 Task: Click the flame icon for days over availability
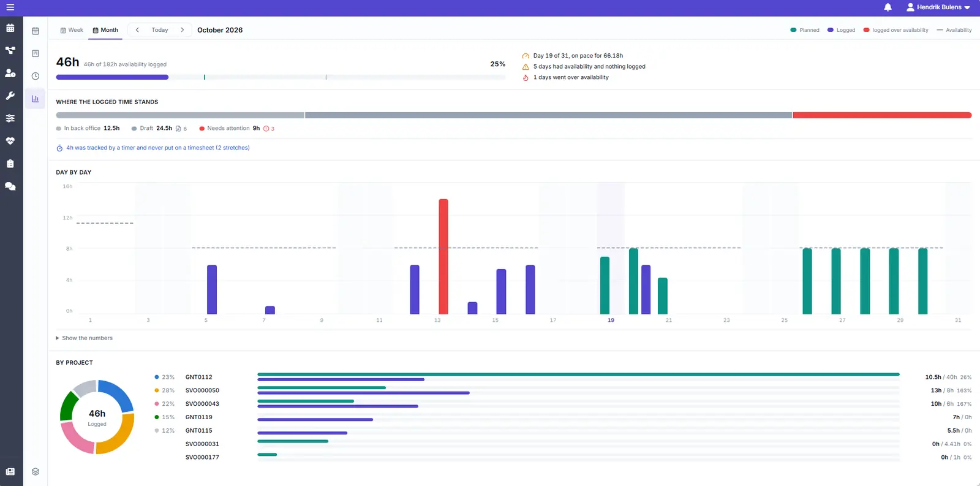pos(526,78)
